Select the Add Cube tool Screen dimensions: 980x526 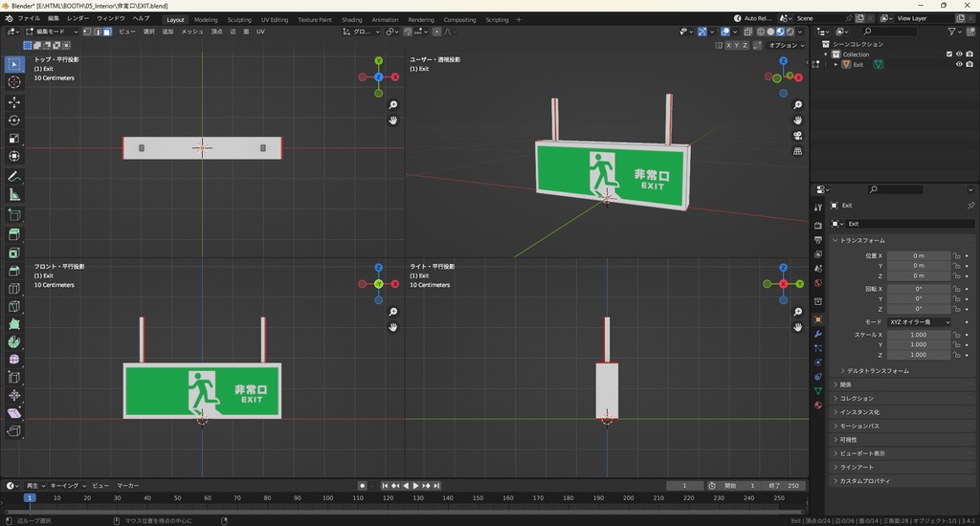coord(14,215)
